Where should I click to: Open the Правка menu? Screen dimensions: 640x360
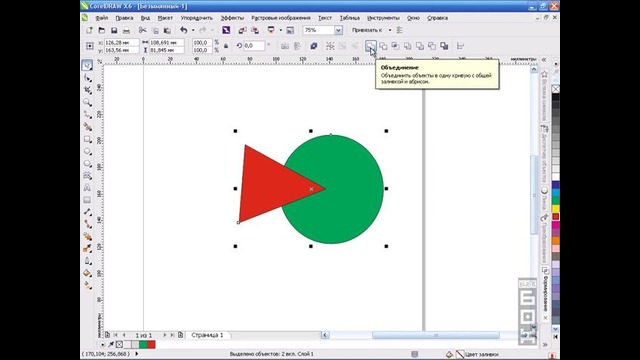tap(124, 18)
